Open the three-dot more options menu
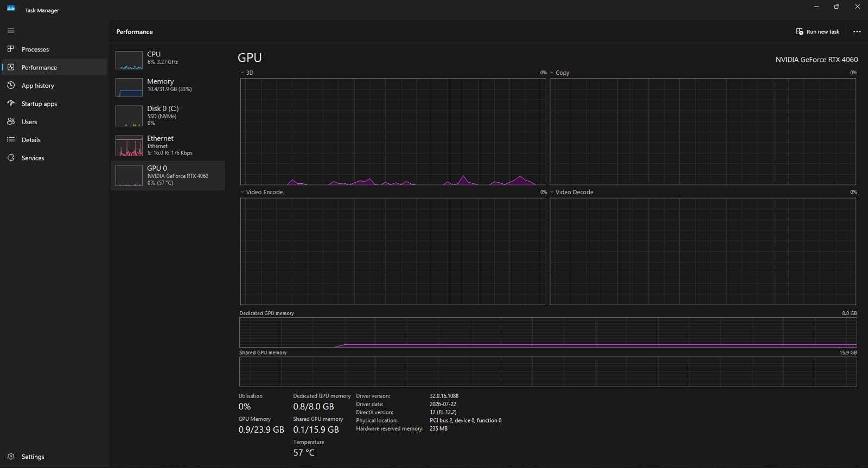868x468 pixels. click(x=857, y=31)
